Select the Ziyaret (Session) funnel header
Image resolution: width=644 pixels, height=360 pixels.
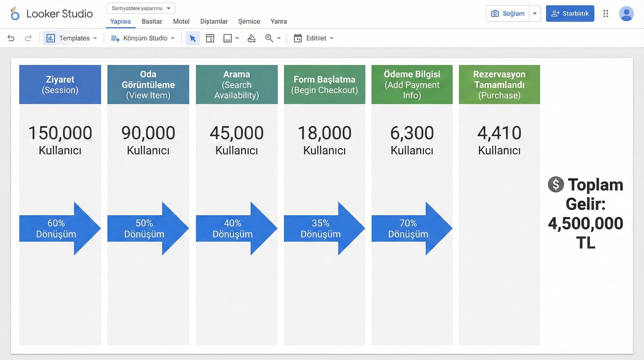coord(60,84)
